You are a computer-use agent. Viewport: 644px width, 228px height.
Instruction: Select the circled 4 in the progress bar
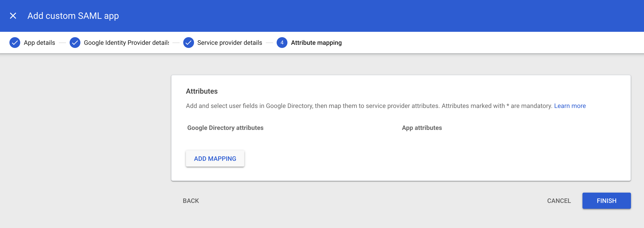[282, 42]
